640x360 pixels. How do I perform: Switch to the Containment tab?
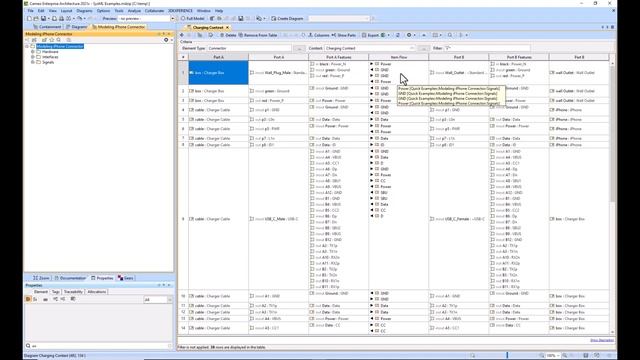[x=47, y=27]
